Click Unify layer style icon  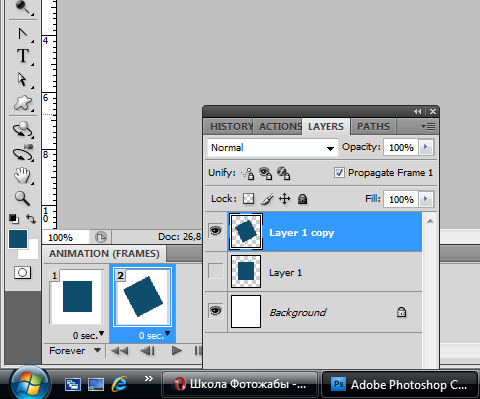[x=284, y=173]
